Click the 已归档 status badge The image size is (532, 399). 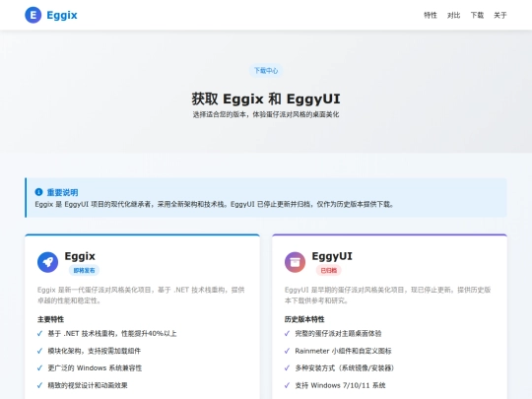328,270
